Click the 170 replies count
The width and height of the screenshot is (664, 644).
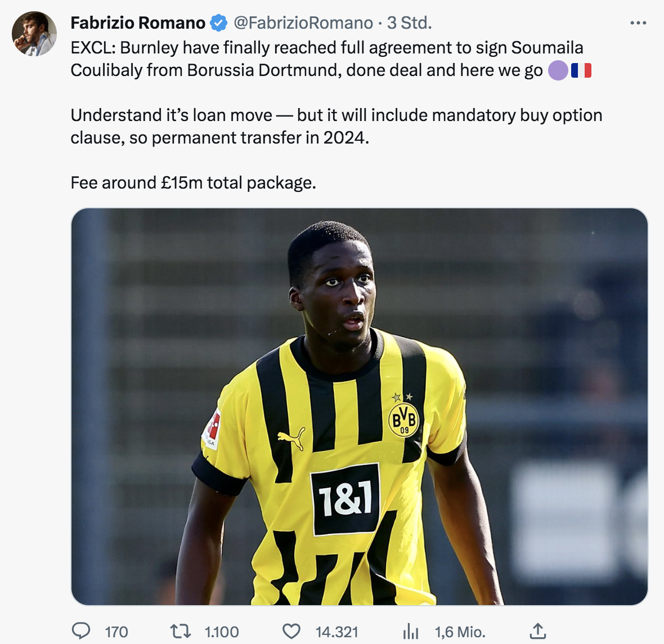[116, 632]
